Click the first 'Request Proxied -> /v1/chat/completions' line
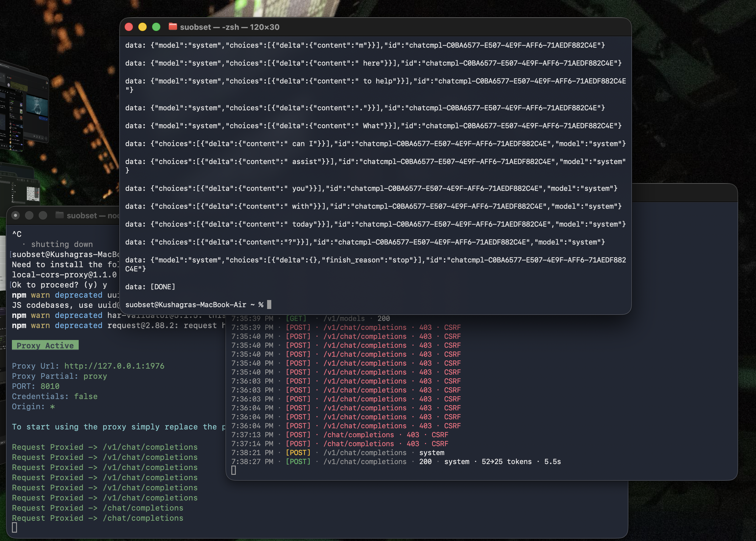 (x=105, y=447)
